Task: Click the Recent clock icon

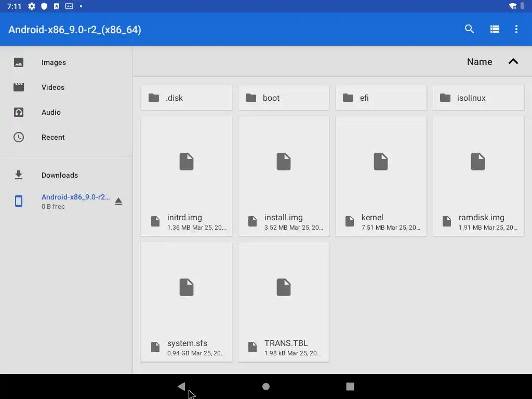Action: point(19,137)
